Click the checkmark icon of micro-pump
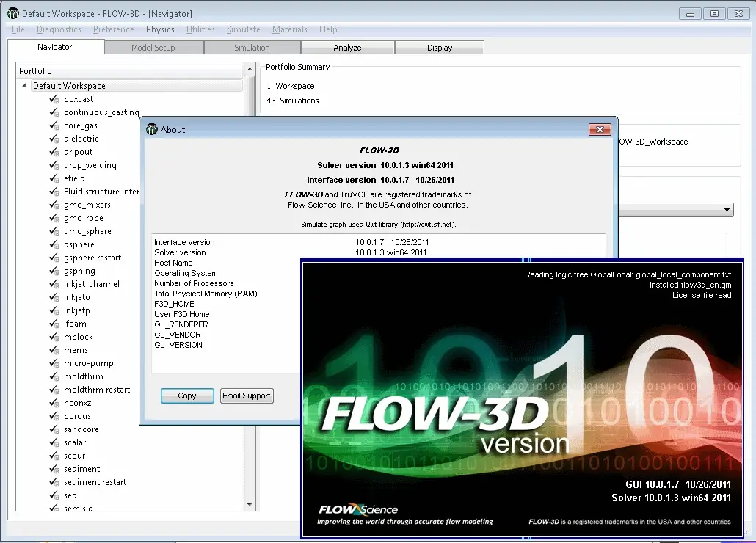756x543 pixels. point(54,363)
